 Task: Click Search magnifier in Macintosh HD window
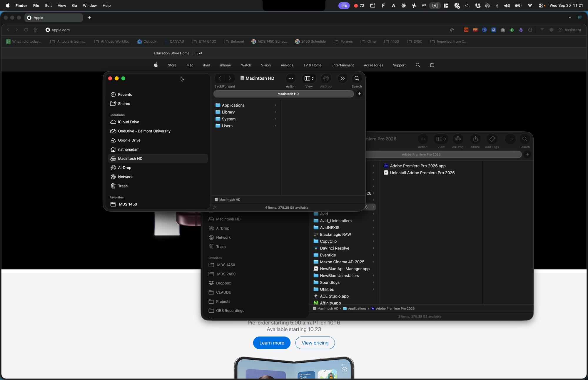point(357,78)
